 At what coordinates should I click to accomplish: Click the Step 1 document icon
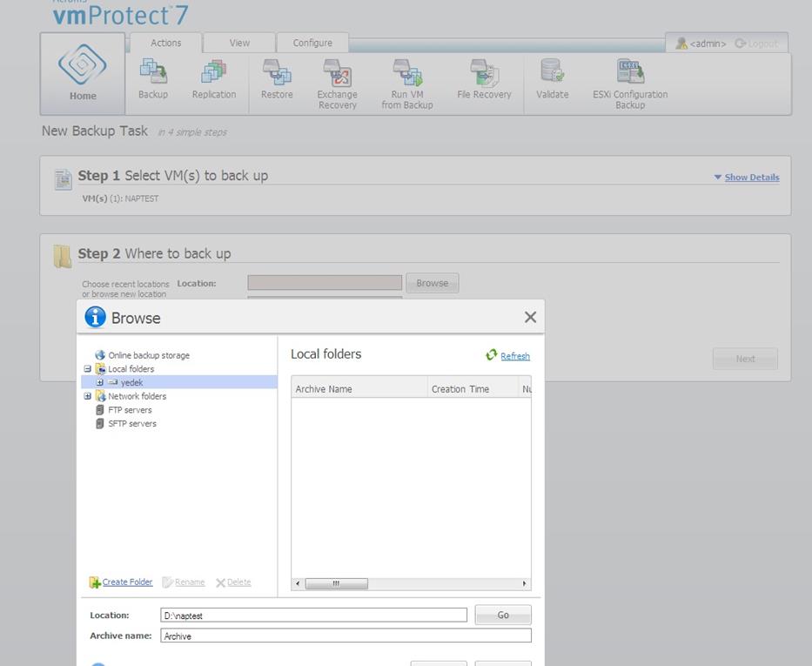(x=64, y=179)
